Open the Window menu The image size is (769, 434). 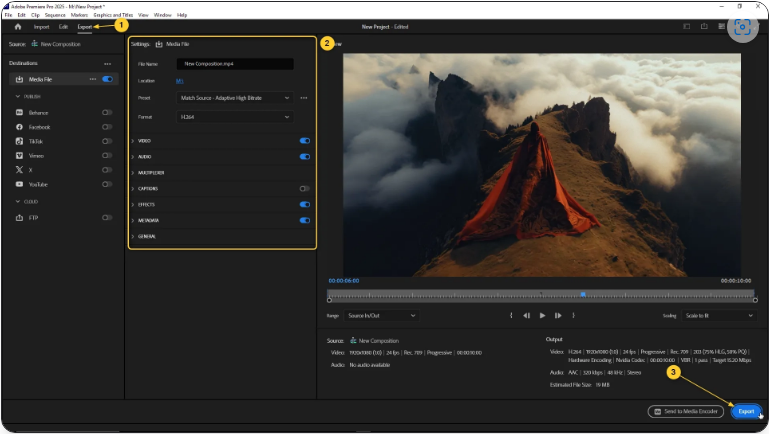click(x=162, y=15)
